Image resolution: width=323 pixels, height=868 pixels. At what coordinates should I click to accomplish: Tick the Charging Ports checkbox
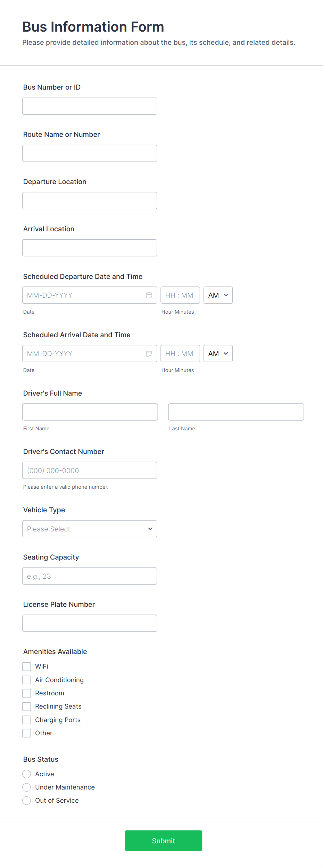27,720
